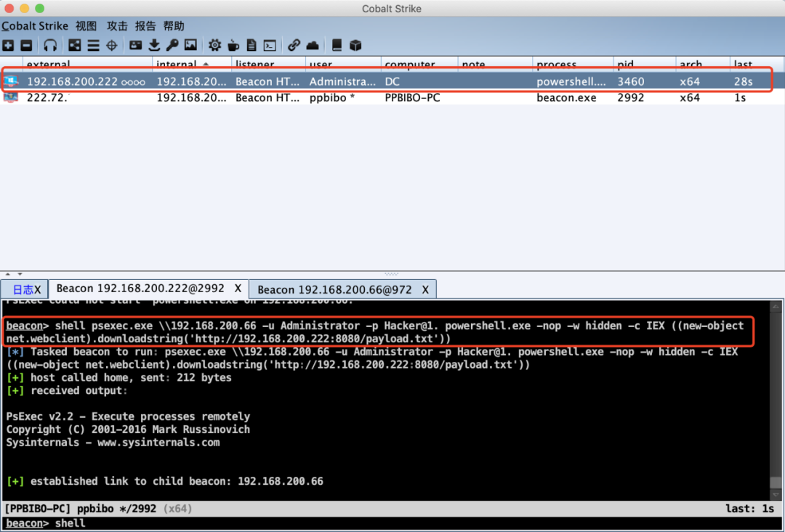Viewport: 785px width, 532px height.
Task: Switch to session table view icon
Action: coord(93,46)
